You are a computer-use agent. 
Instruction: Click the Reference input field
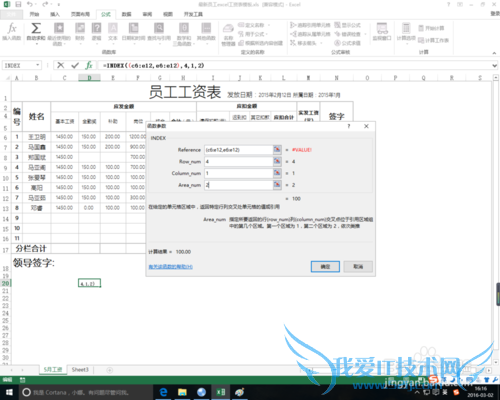point(239,150)
